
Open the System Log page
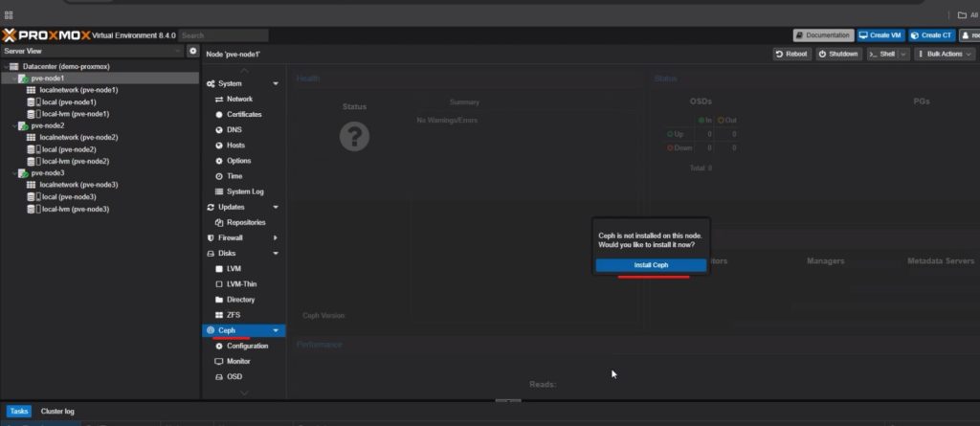(245, 191)
